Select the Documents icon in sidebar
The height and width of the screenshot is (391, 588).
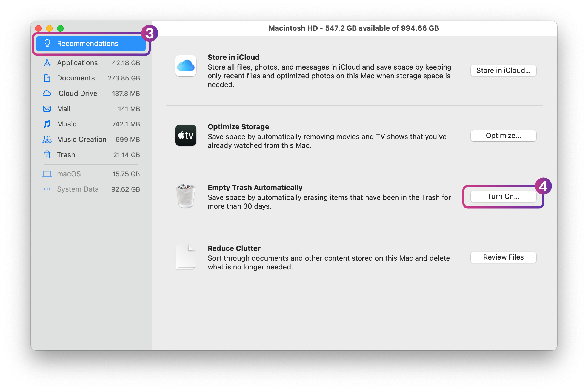click(x=47, y=78)
